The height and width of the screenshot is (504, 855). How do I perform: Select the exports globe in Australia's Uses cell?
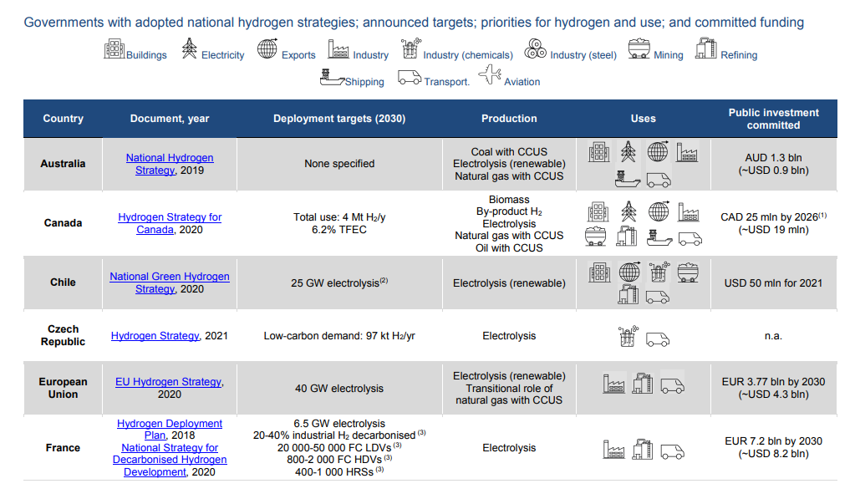coord(658,151)
